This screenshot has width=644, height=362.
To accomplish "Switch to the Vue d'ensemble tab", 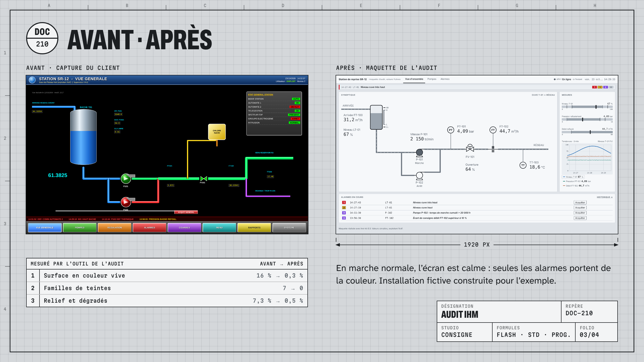I will [414, 79].
